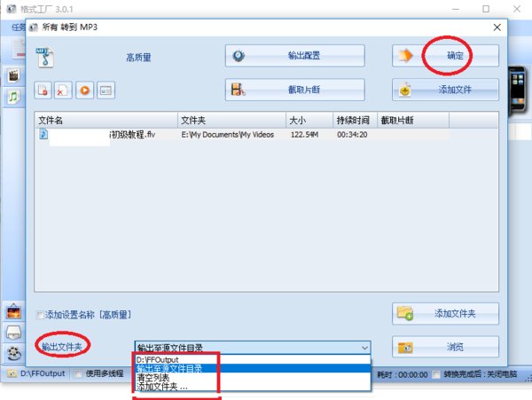The height and width of the screenshot is (400, 532).
Task: Click the gear icon on 输出配置 button
Action: click(x=239, y=56)
